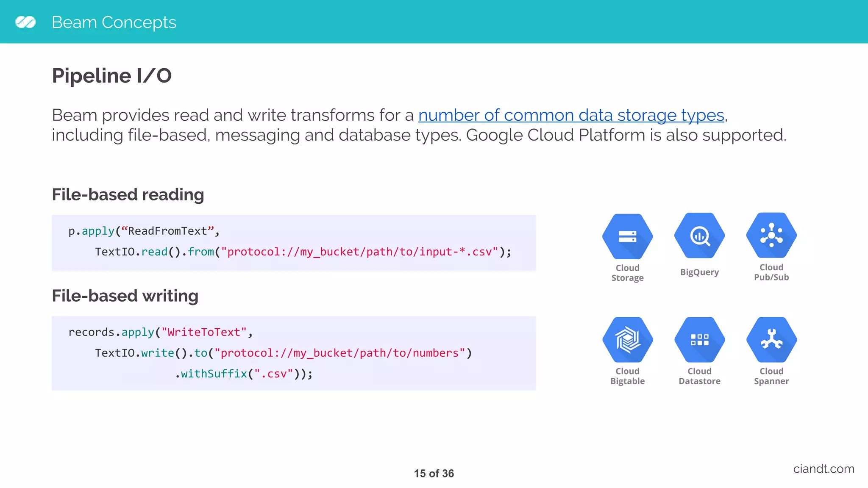The width and height of the screenshot is (868, 488).
Task: Click the Cloud Spanner hexagon icon
Action: click(771, 340)
